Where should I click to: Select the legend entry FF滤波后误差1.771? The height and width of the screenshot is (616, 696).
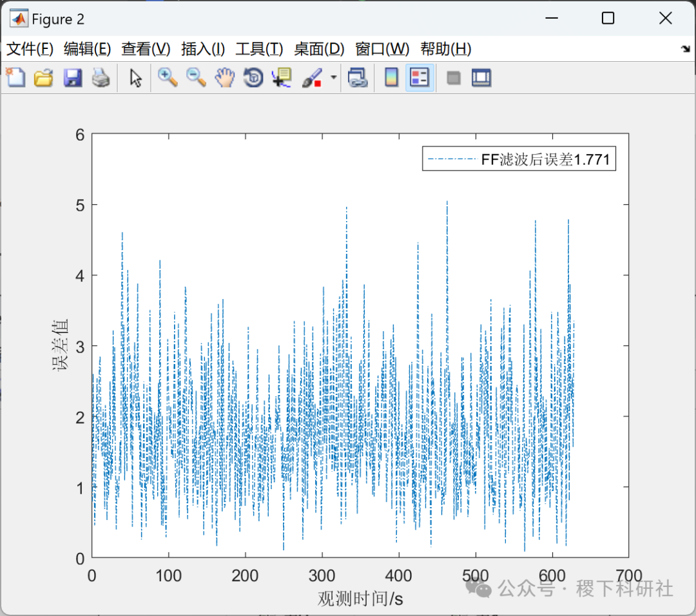click(x=519, y=159)
